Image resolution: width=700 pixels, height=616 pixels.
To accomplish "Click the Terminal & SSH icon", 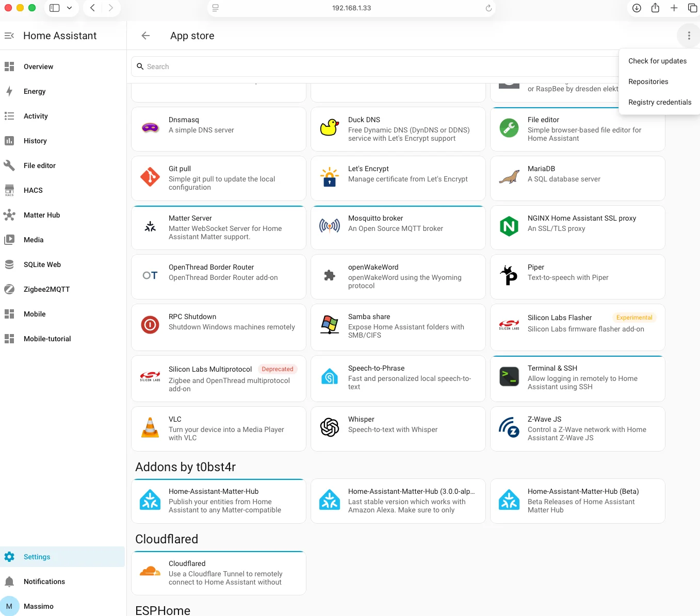I will point(509,376).
